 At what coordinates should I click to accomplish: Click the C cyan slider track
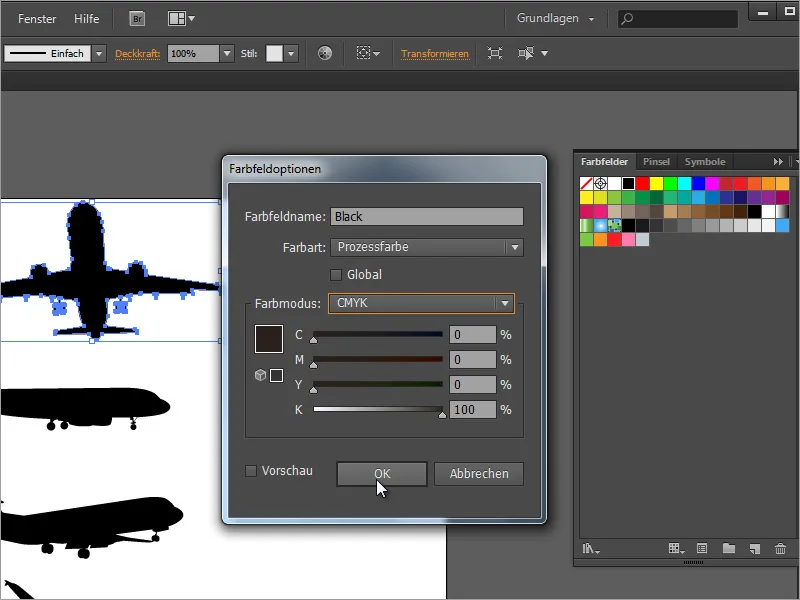[x=378, y=335]
